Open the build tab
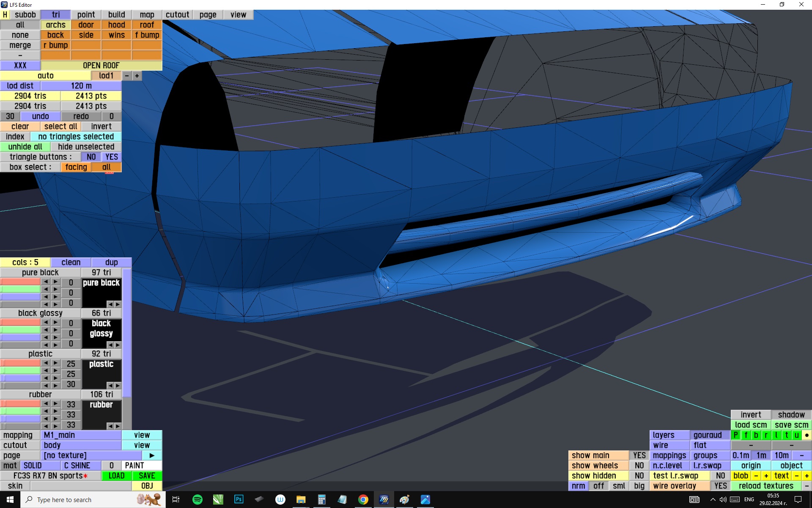The height and width of the screenshot is (508, 812). pyautogui.click(x=116, y=15)
